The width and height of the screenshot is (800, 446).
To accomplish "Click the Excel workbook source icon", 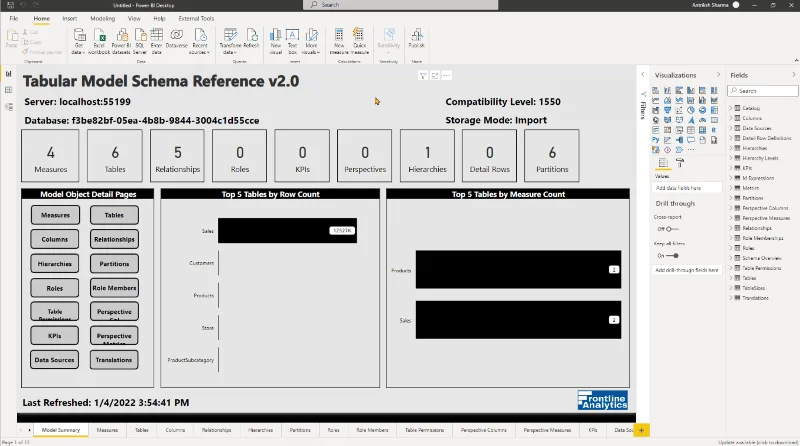I will [99, 36].
